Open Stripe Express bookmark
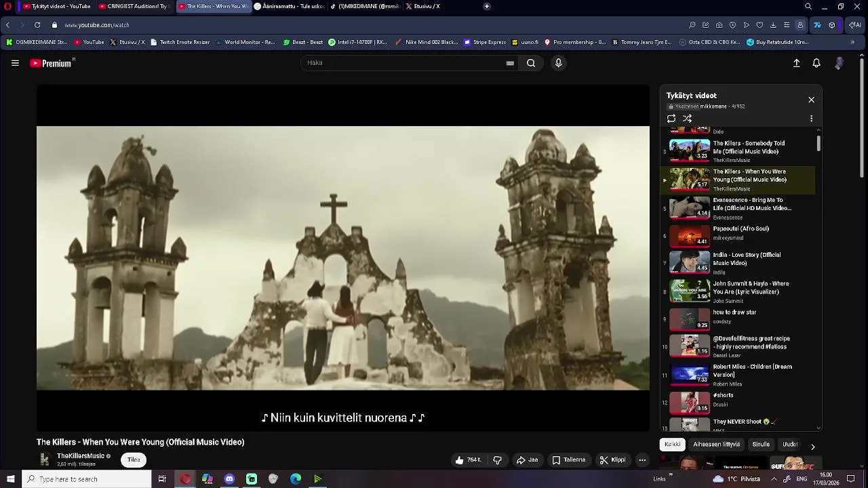868x488 pixels. tap(486, 42)
